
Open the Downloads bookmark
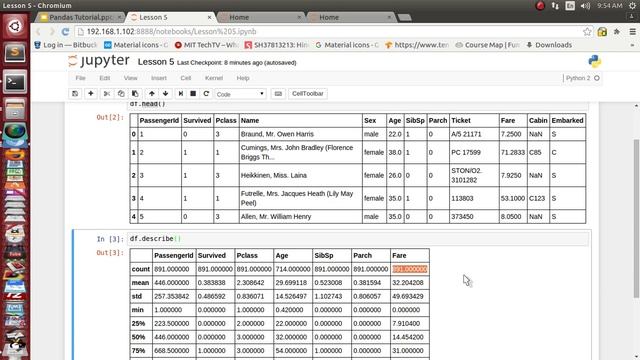pyautogui.click(x=549, y=45)
